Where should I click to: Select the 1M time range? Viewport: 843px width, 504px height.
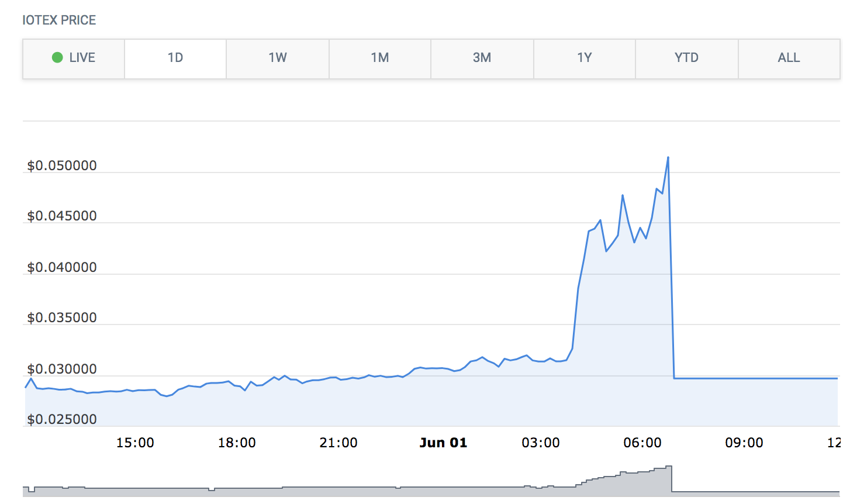click(380, 58)
